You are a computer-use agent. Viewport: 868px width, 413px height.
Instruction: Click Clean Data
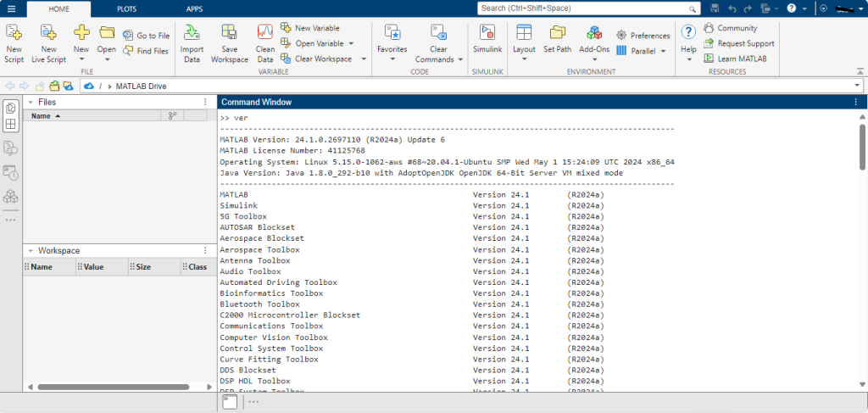click(265, 44)
